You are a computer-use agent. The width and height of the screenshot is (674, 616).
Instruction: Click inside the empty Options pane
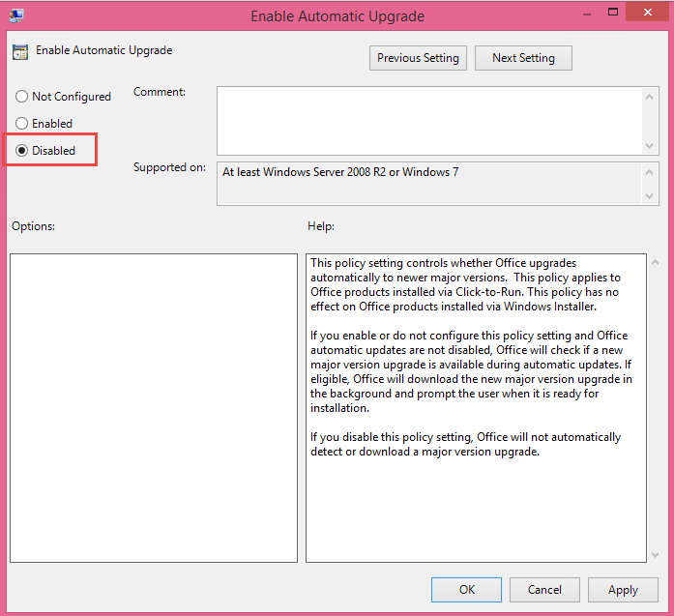pos(154,407)
